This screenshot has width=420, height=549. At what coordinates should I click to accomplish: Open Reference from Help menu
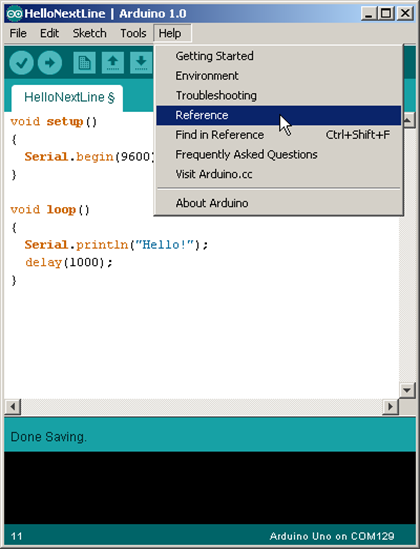click(x=279, y=115)
